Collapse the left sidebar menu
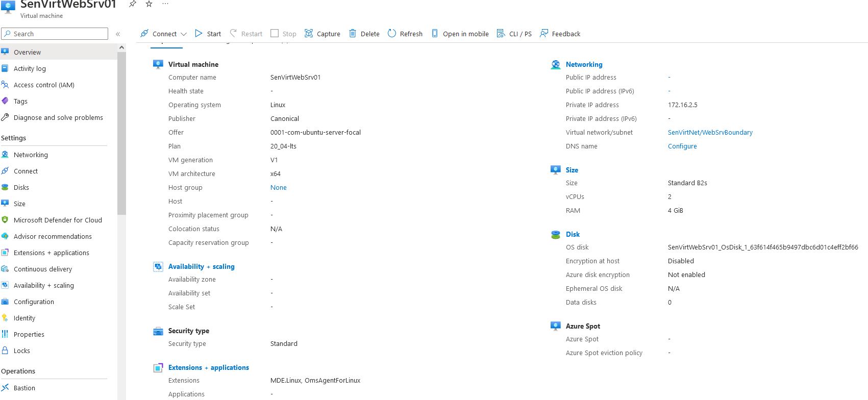The height and width of the screenshot is (400, 868). tap(118, 34)
